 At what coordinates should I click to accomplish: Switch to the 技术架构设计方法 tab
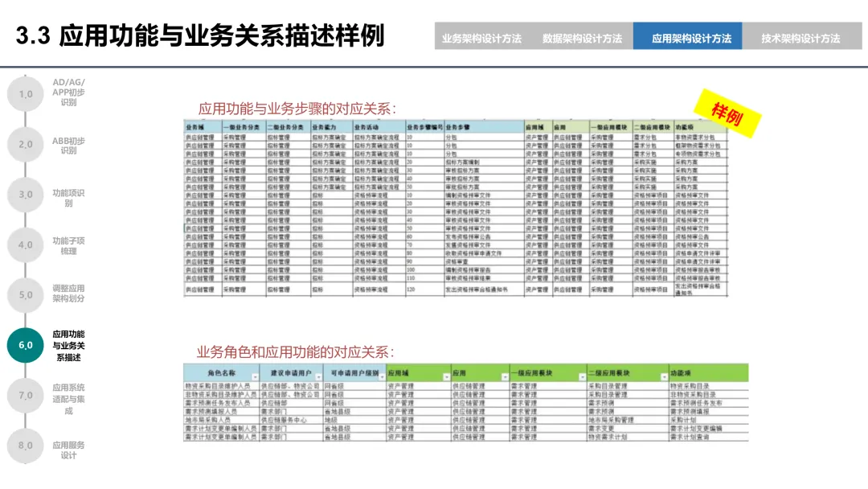[800, 39]
